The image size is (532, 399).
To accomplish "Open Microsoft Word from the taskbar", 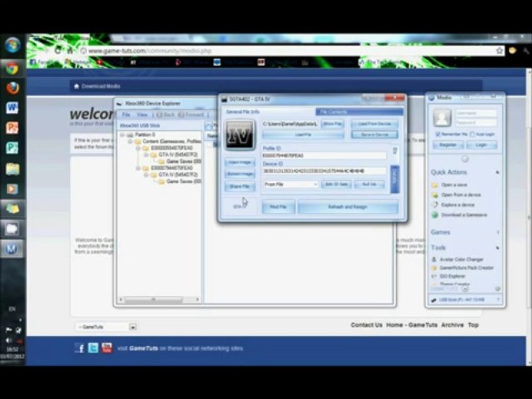I will coord(12,108).
